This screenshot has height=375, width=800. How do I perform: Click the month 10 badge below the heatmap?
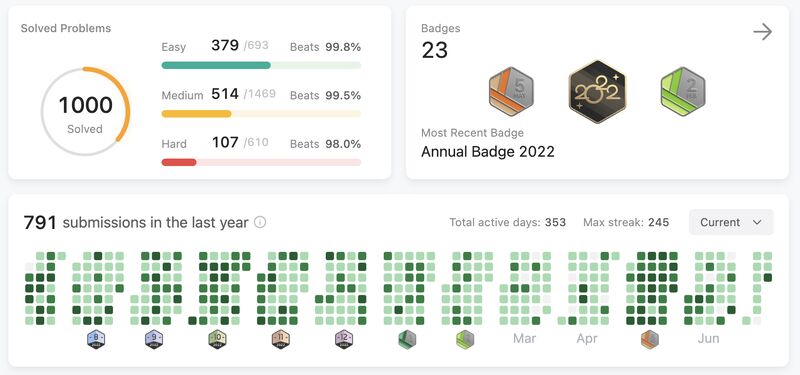click(x=217, y=339)
